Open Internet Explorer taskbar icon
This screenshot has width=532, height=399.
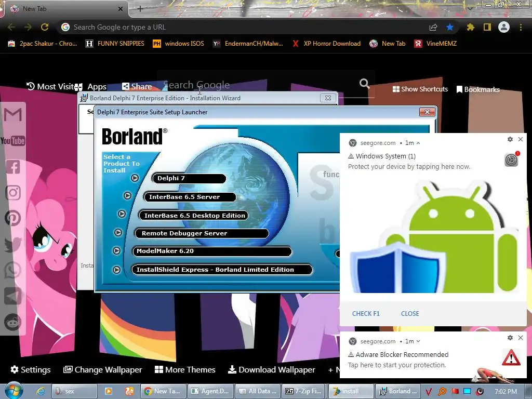[40, 391]
